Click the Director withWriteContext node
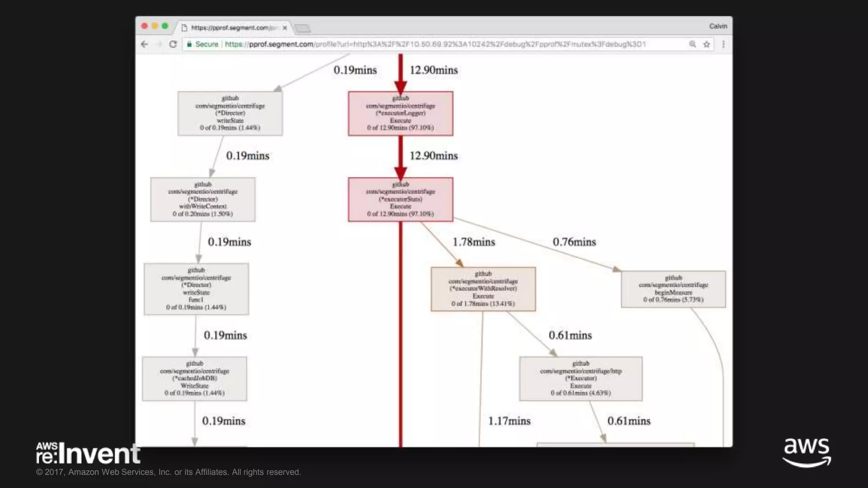868x488 pixels. pos(203,200)
